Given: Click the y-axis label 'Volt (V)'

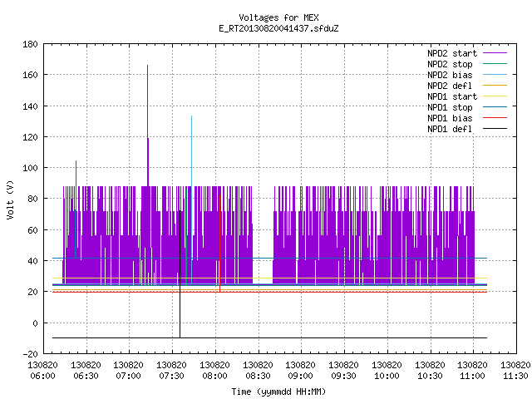Looking at the screenshot, I should click(10, 199).
